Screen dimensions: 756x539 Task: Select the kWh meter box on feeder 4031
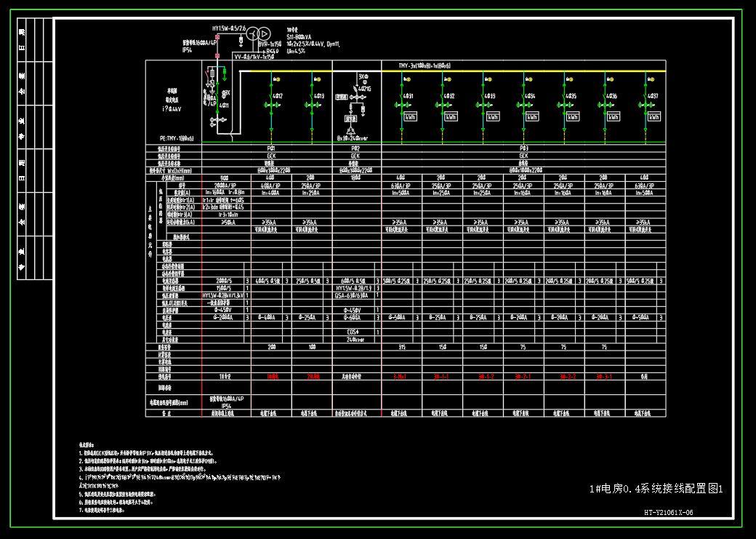pyautogui.click(x=410, y=117)
